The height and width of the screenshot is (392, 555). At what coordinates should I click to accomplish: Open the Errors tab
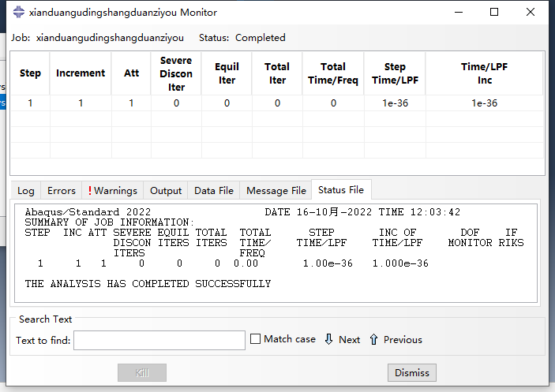(62, 190)
